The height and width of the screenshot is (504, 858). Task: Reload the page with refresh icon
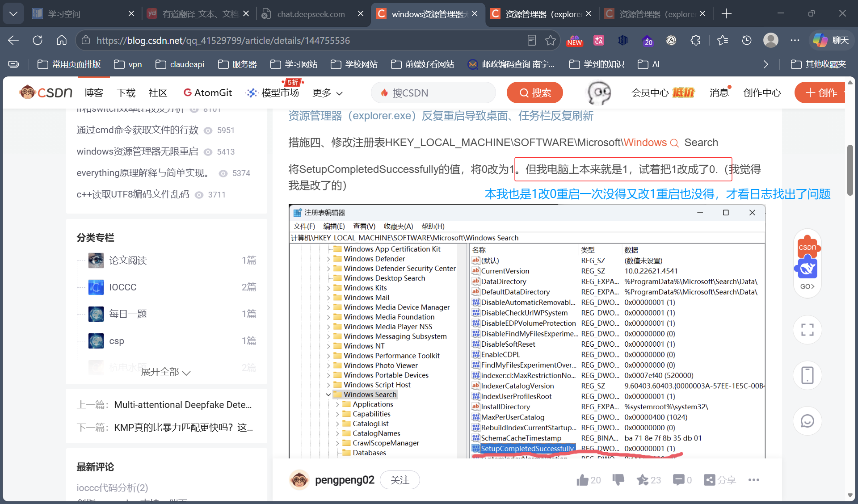click(38, 40)
